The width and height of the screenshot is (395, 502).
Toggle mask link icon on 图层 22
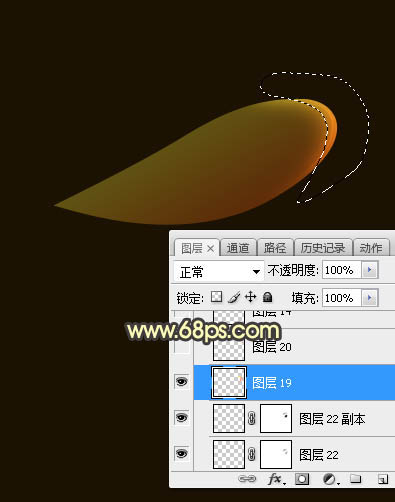252,454
